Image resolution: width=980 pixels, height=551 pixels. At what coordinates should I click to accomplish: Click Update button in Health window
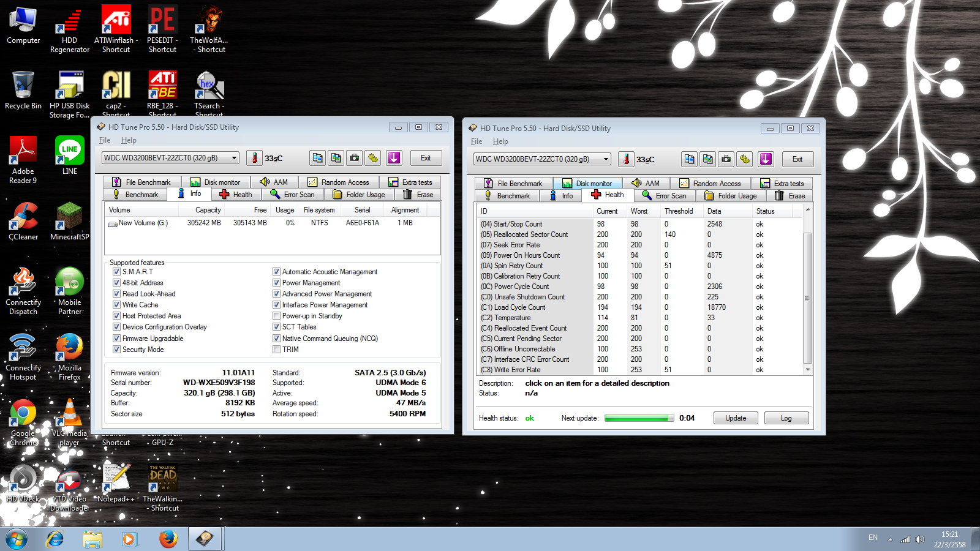(736, 418)
